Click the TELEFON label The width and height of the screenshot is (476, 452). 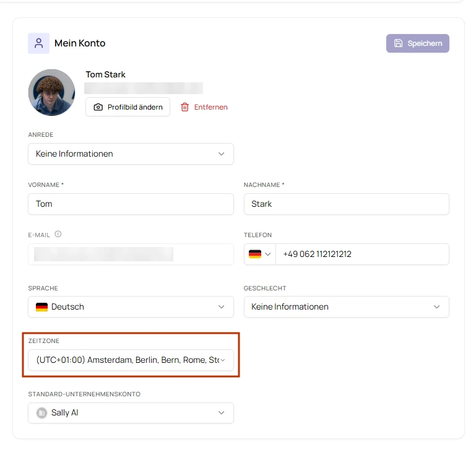257,235
